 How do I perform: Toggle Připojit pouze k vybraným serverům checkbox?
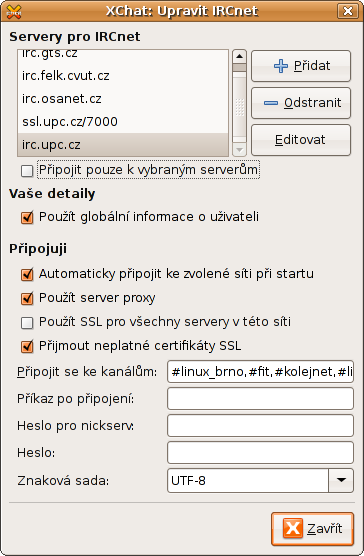tap(27, 171)
